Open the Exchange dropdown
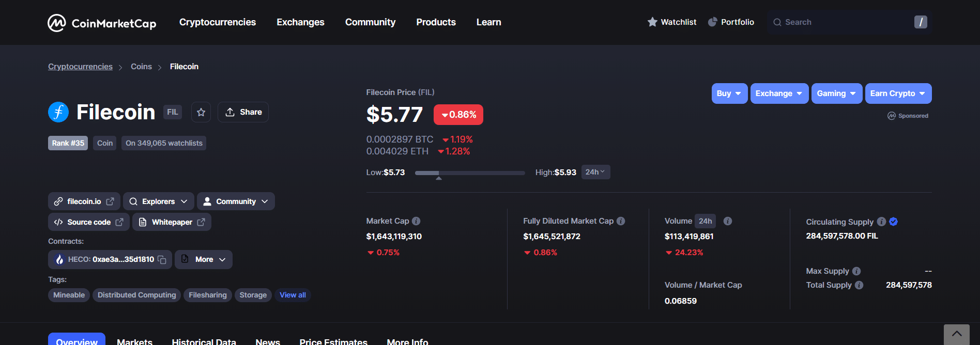 click(x=779, y=93)
